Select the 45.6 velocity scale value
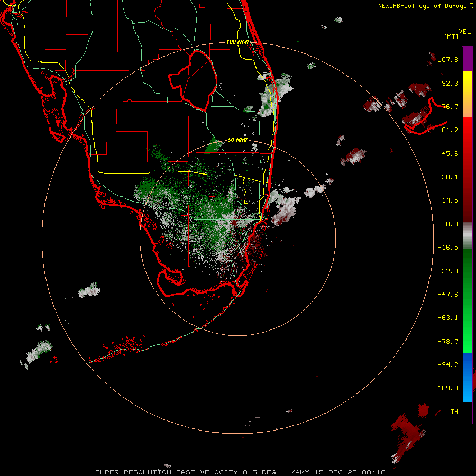The width and height of the screenshot is (476, 476). pos(450,153)
